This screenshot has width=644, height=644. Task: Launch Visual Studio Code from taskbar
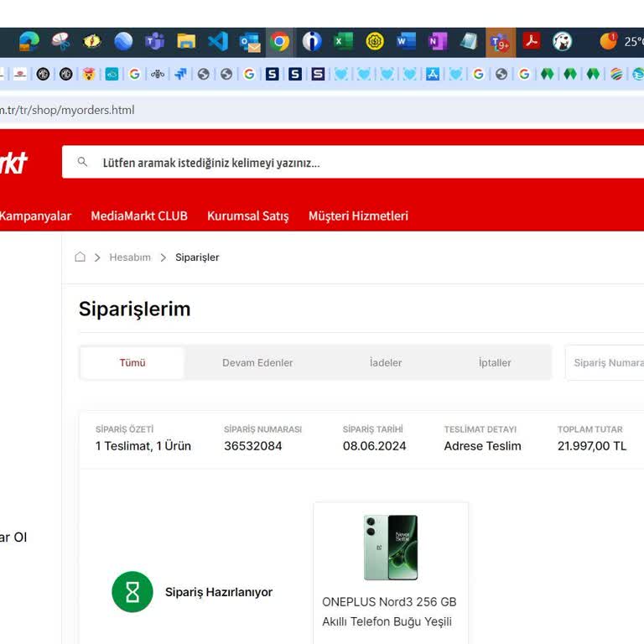[218, 41]
